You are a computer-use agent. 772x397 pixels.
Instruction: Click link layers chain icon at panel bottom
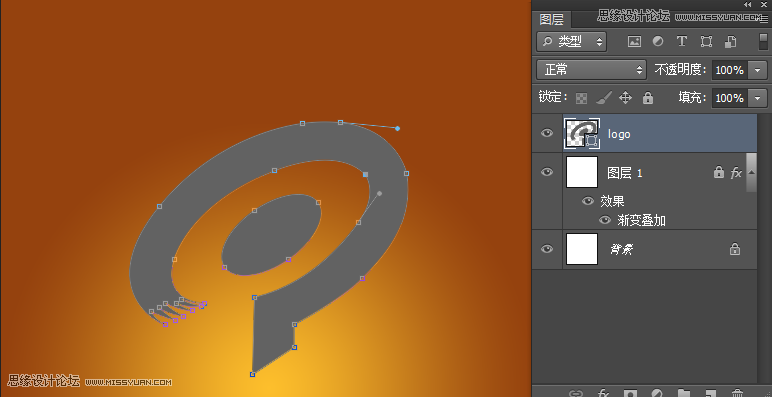[575, 393]
